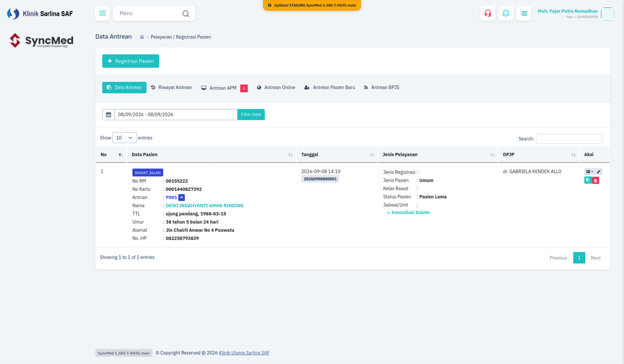
Task: Click the SyncMed logo
Action: click(x=42, y=40)
